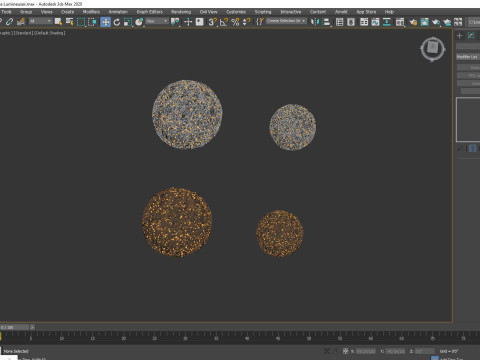
Task: Click the Isolate Selection icon in the status bar
Action: click(327, 351)
